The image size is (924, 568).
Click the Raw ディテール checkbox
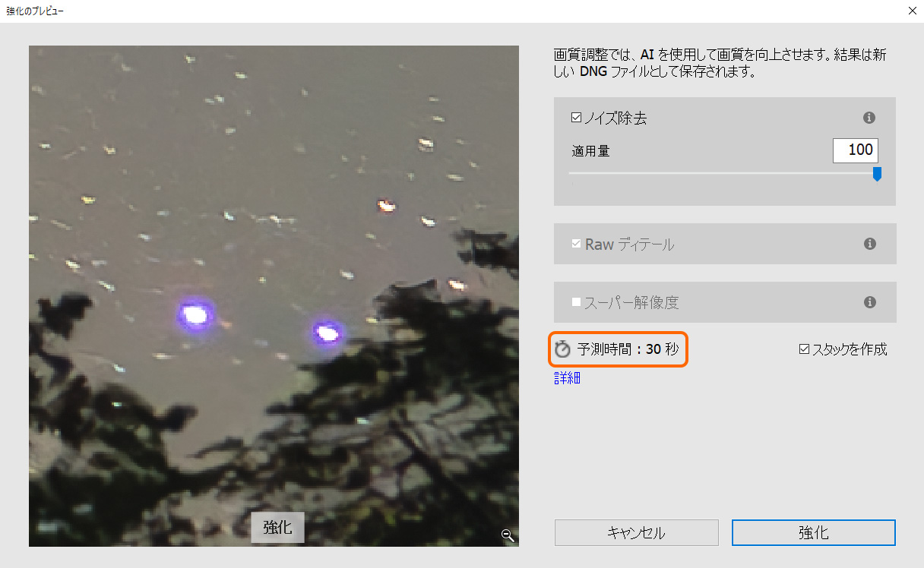pos(576,244)
